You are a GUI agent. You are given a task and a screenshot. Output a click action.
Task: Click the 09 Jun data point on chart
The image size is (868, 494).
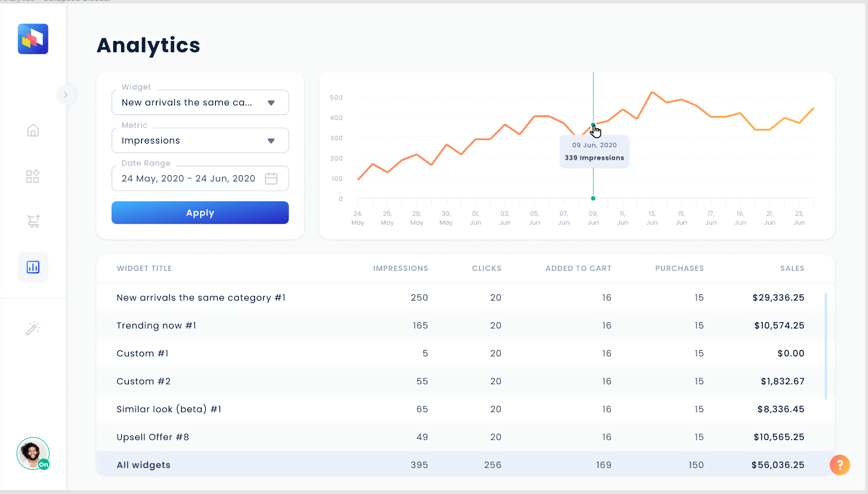[x=593, y=125]
